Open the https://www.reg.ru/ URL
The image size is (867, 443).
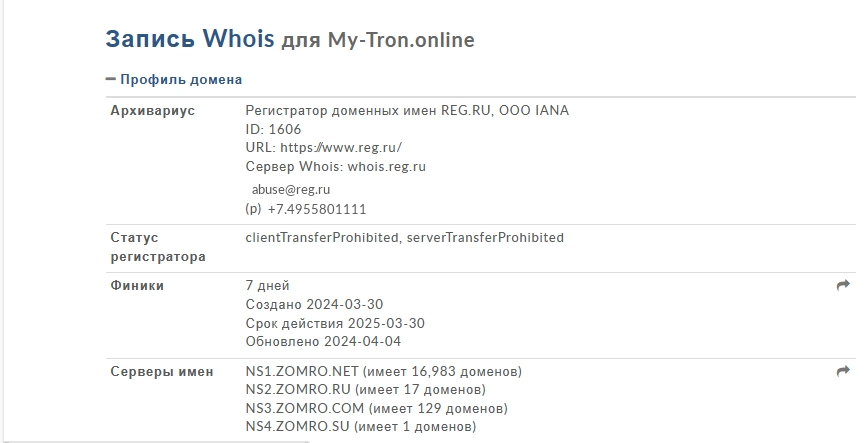pyautogui.click(x=341, y=148)
